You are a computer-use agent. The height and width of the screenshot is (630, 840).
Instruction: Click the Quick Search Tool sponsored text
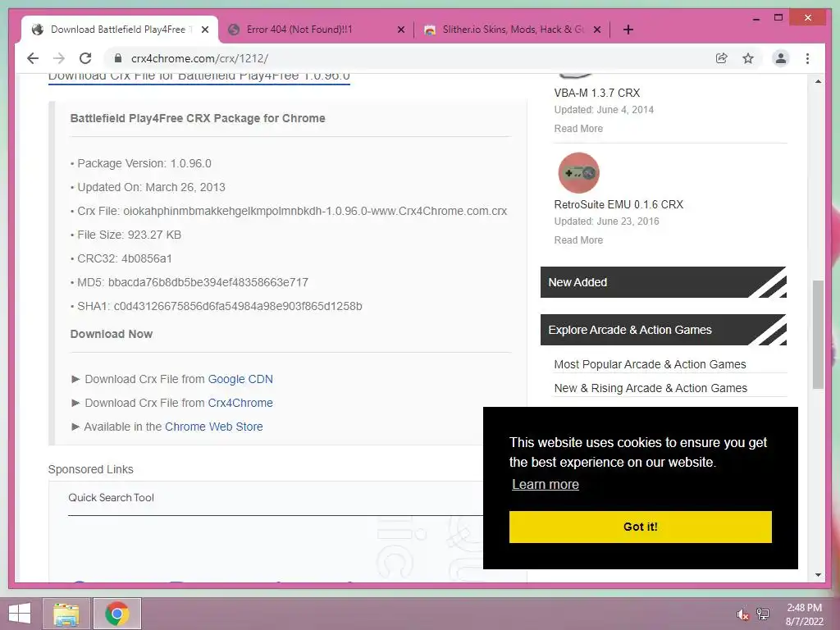(111, 498)
